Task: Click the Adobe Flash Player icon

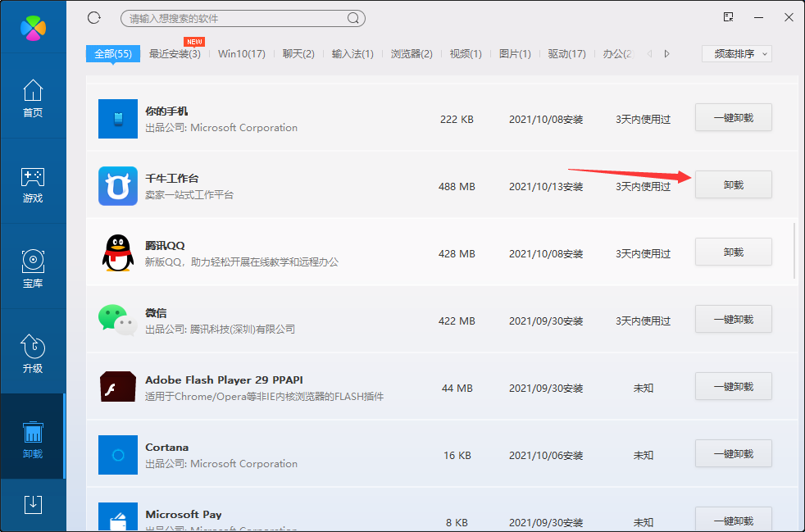Action: [118, 387]
